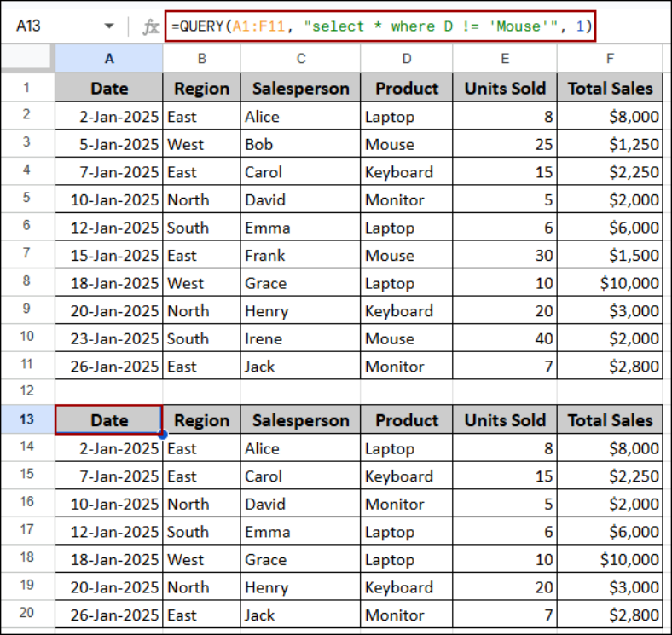The height and width of the screenshot is (635, 672).
Task: Click the Product header in row 13
Action: point(406,420)
